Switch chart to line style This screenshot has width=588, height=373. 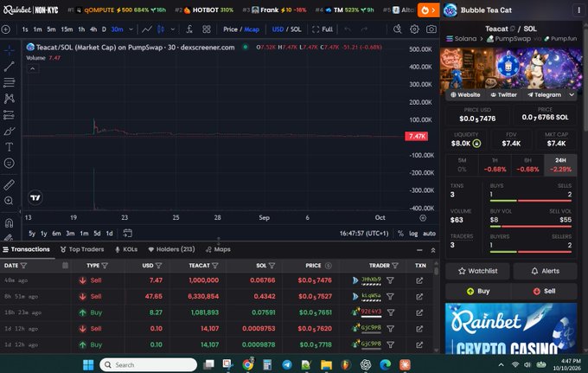(147, 29)
